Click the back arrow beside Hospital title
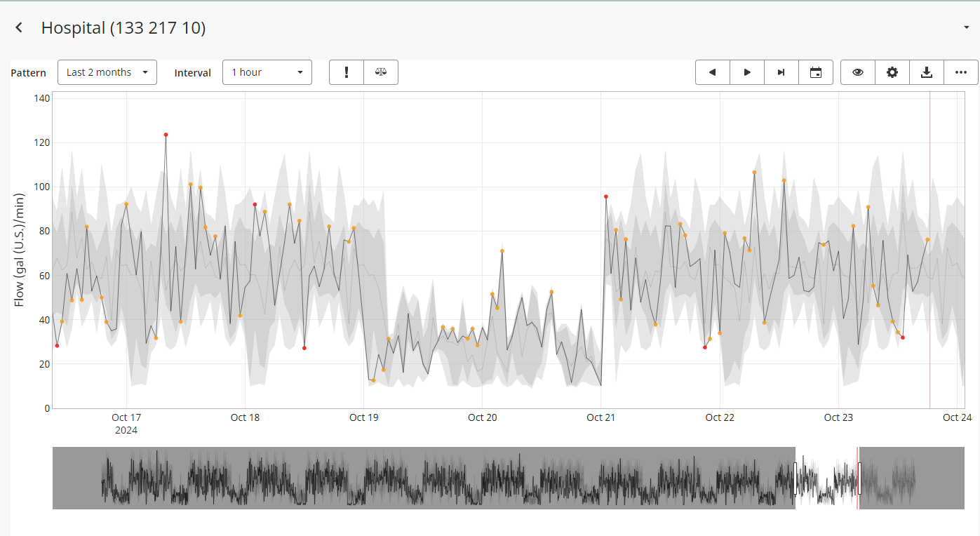980x536 pixels. click(x=19, y=27)
